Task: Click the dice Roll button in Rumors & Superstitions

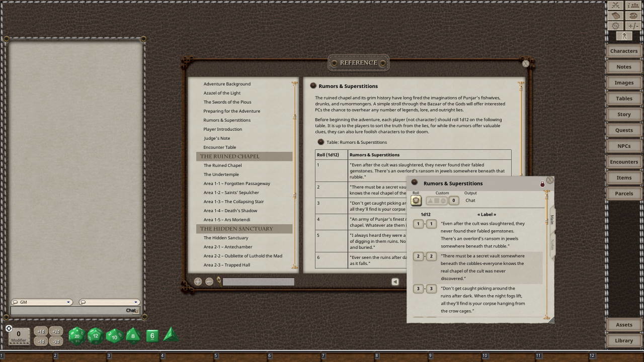Action: (x=416, y=200)
